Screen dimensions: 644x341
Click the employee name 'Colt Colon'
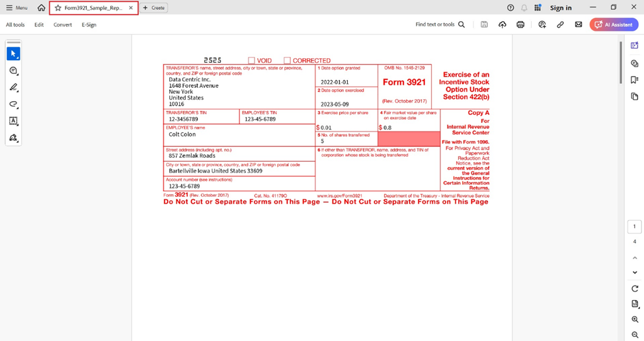click(182, 134)
